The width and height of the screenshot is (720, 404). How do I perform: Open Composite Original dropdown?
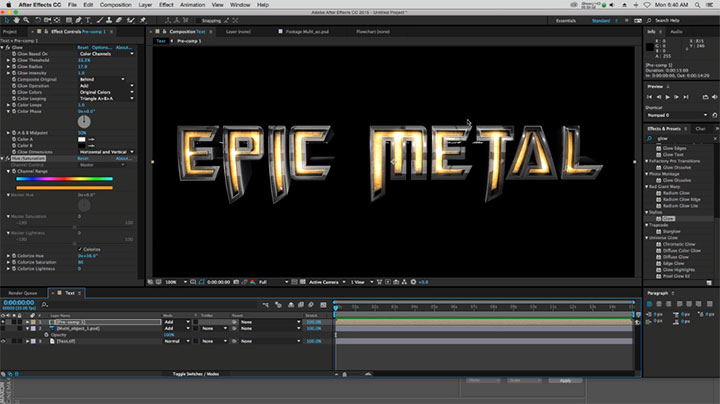click(x=101, y=79)
